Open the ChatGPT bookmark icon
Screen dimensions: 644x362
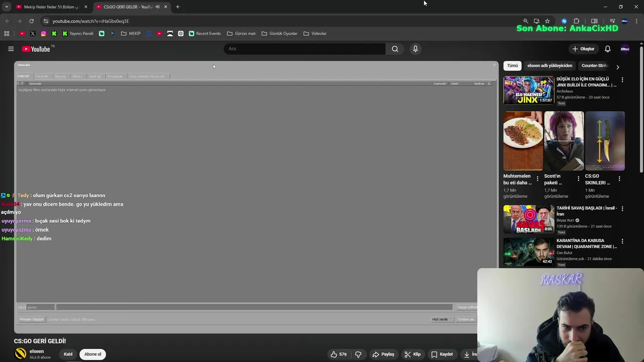pos(181,34)
